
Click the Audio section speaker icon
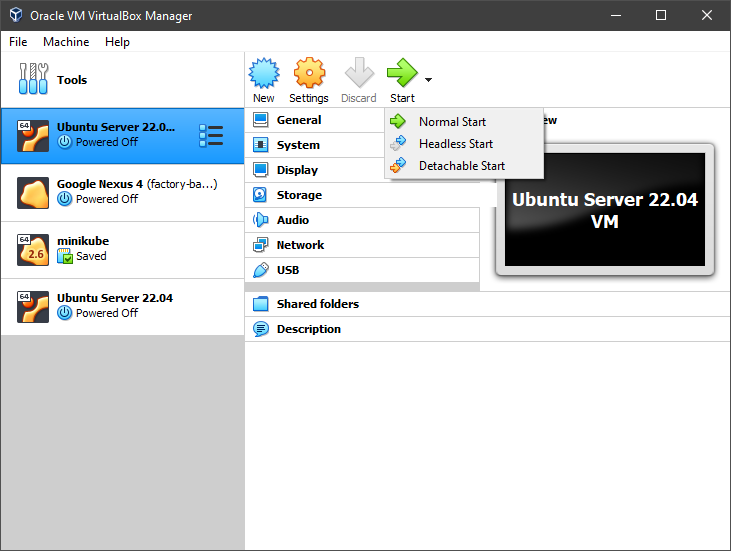coord(261,220)
